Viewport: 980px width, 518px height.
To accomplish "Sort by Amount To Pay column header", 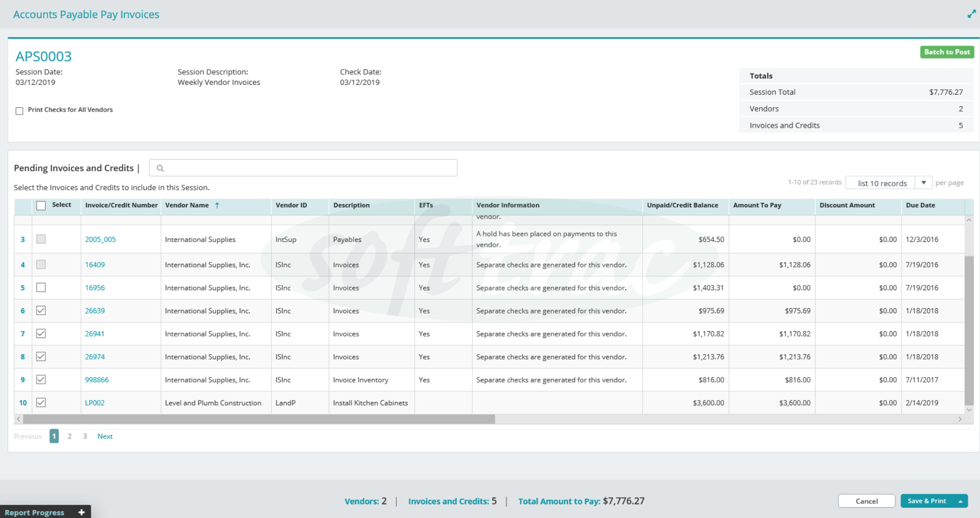I will [x=757, y=205].
